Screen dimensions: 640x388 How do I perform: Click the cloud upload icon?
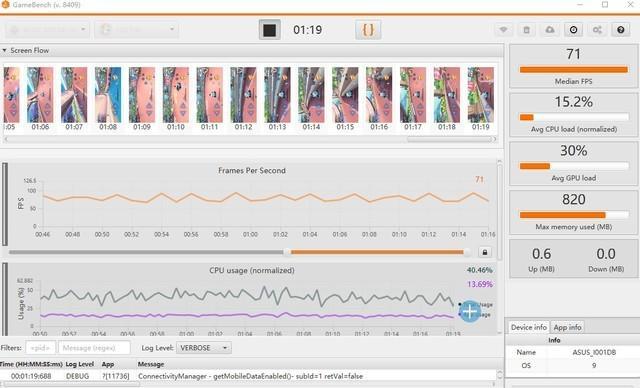[550, 30]
